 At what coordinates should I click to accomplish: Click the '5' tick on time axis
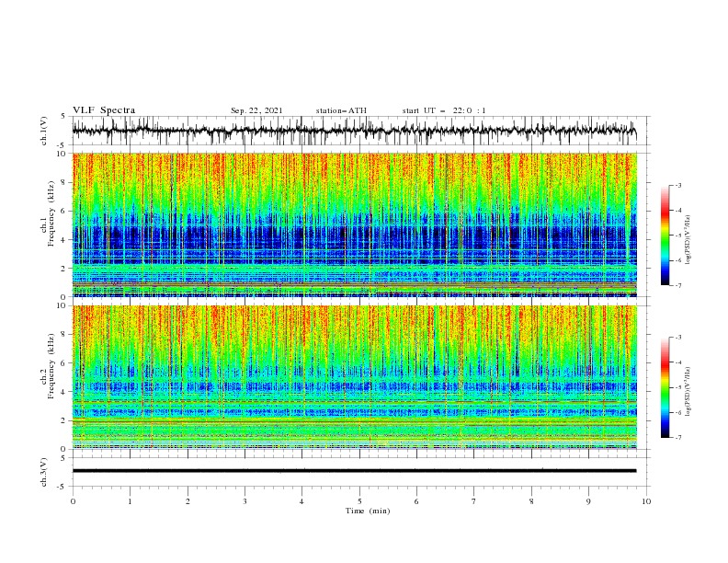(359, 501)
